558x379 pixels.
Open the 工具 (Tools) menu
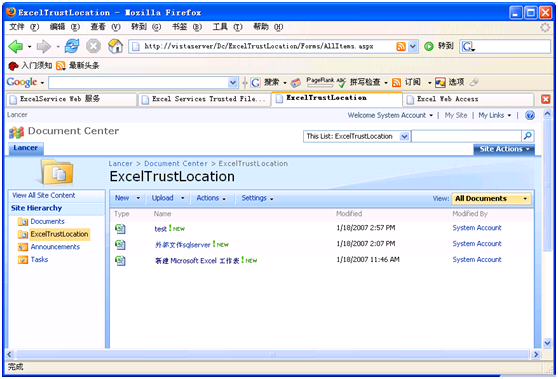227,27
